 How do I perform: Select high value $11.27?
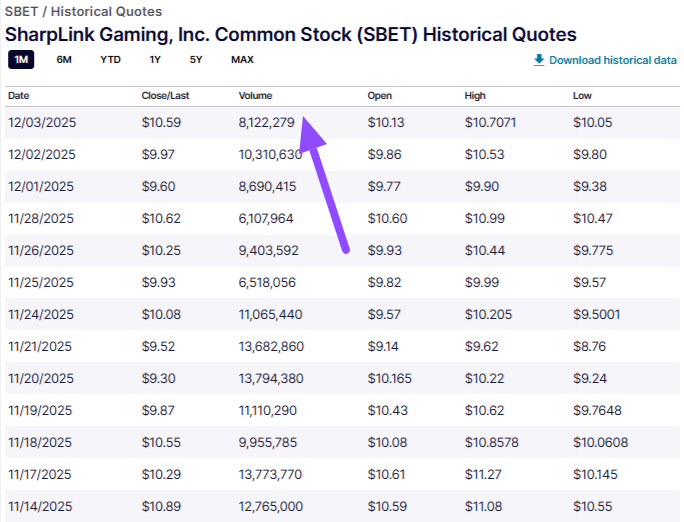coord(483,474)
